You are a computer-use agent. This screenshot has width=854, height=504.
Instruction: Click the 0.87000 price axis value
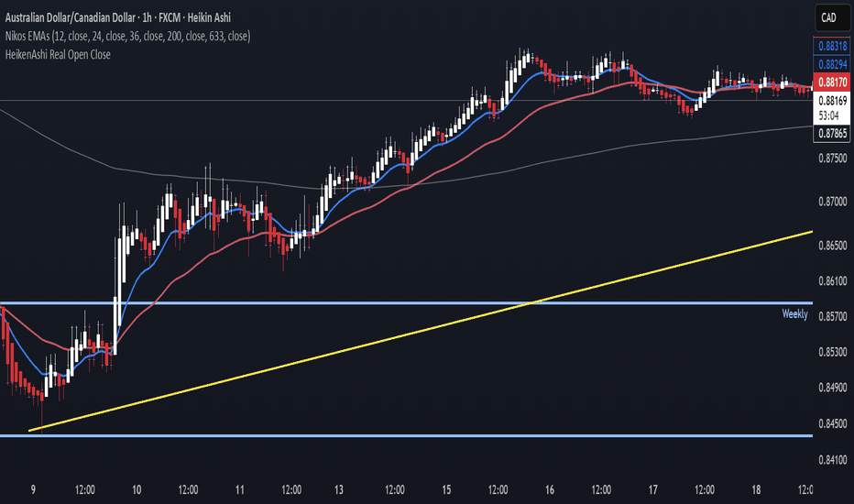pos(833,202)
